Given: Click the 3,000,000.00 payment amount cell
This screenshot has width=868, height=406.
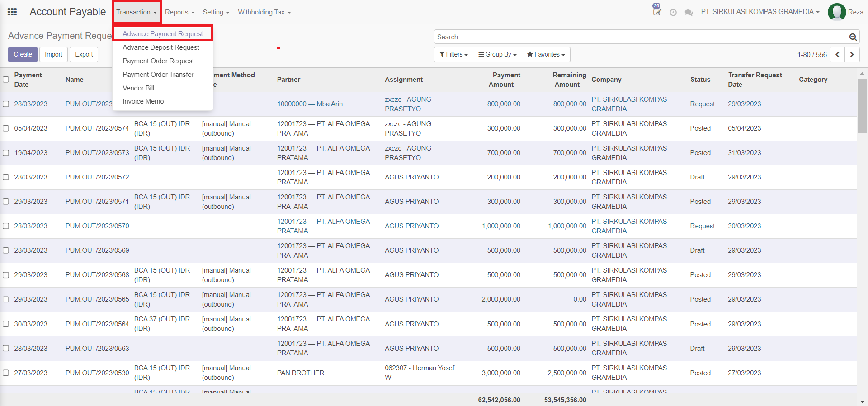Looking at the screenshot, I should [x=501, y=373].
